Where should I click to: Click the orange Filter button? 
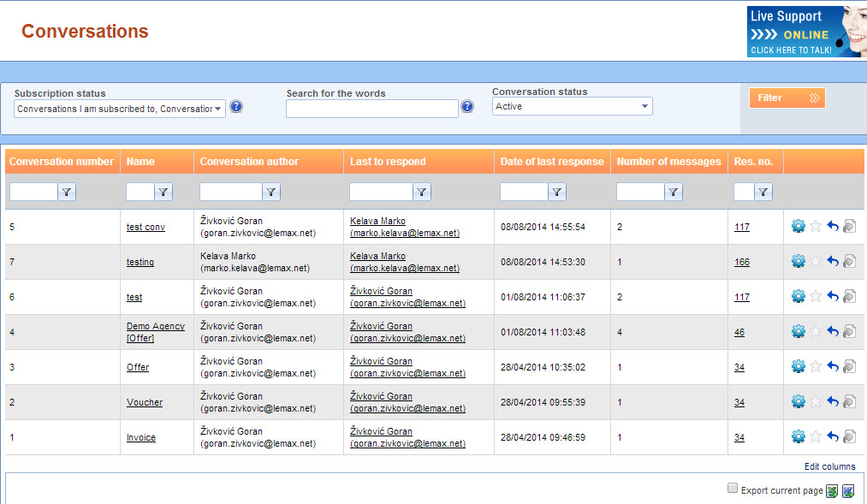tap(787, 98)
